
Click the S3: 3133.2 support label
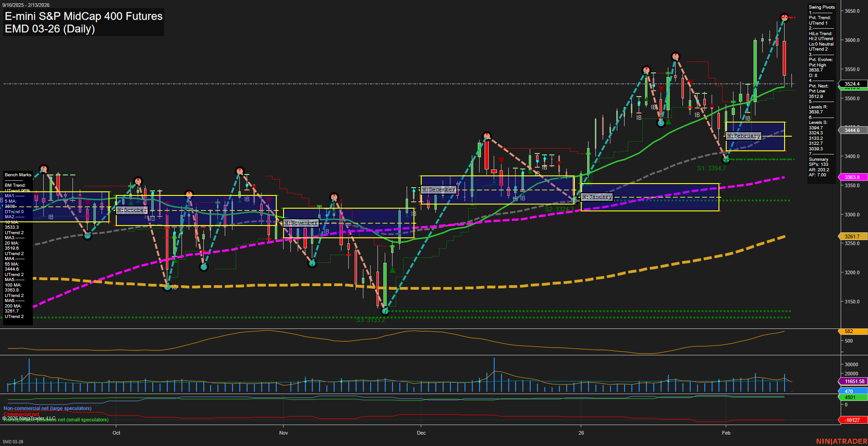tap(371, 320)
